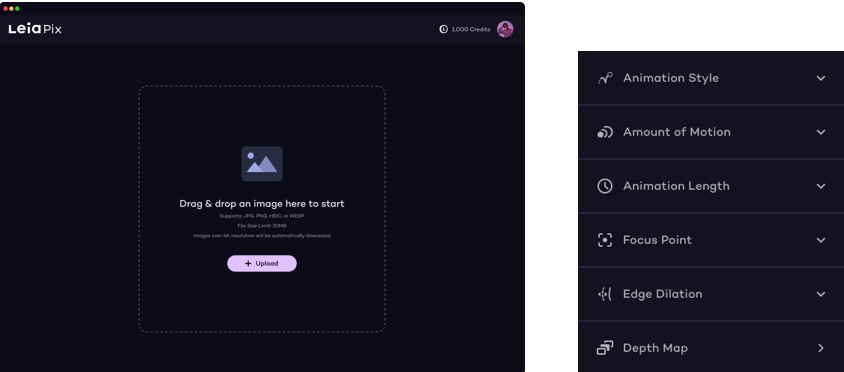Click the 4K resolution downsizing note
The image size is (844, 372).
click(262, 236)
